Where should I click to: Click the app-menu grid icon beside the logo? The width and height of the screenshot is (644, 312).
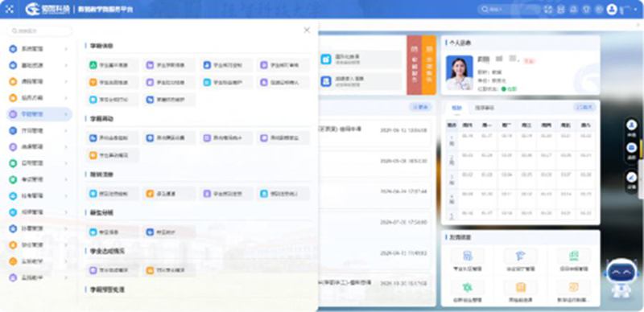point(10,9)
